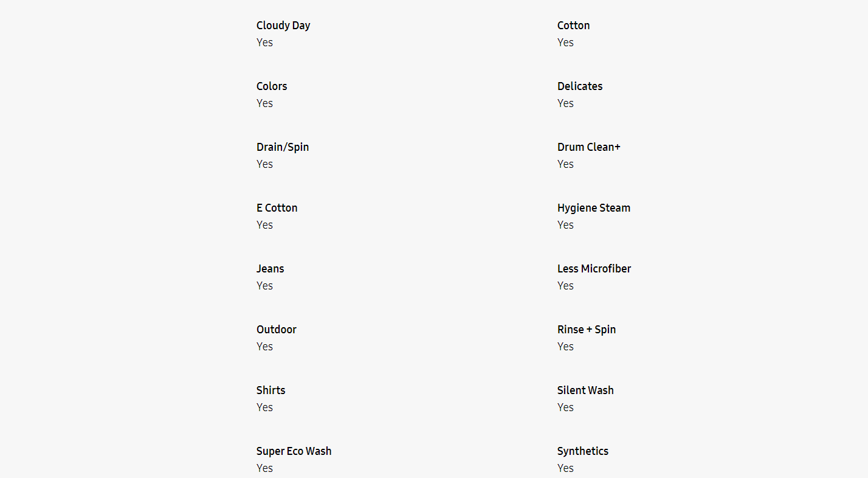868x478 pixels.
Task: Click the Yes value under Cloudy Day
Action: pyautogui.click(x=264, y=43)
